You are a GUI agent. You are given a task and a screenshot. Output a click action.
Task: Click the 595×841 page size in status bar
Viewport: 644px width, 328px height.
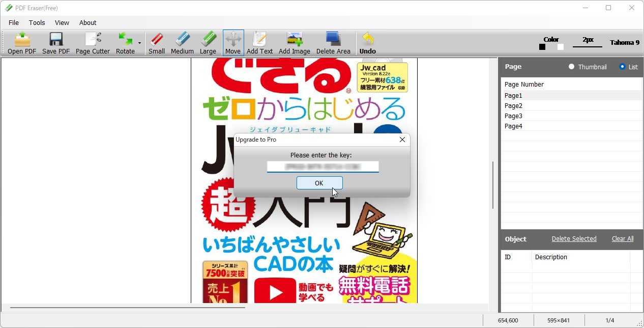559,320
